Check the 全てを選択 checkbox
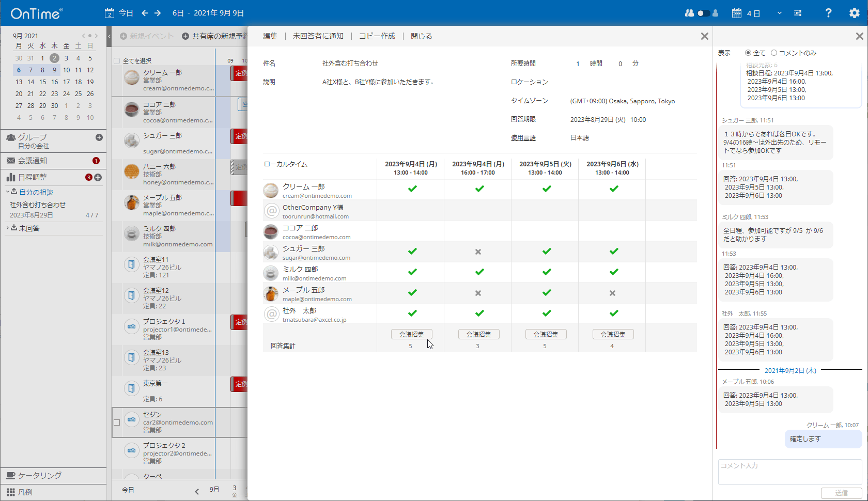The width and height of the screenshot is (868, 501). click(117, 61)
